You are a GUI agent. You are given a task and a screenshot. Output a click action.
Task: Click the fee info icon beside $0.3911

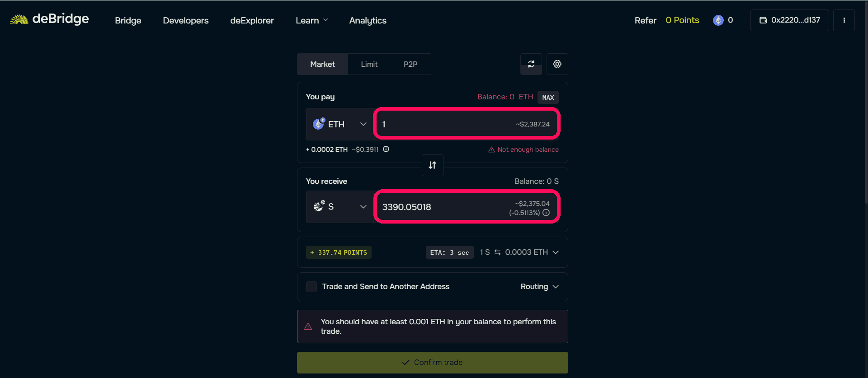click(386, 149)
